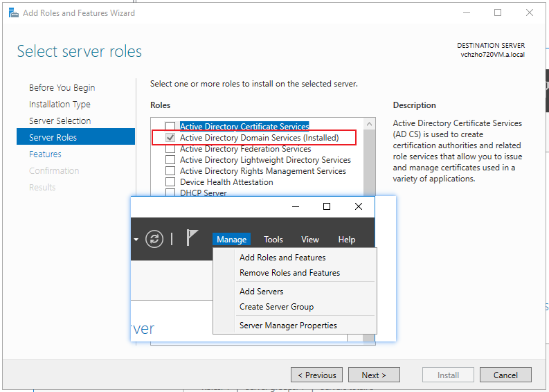
Task: Select Create Server Group entry
Action: (276, 307)
